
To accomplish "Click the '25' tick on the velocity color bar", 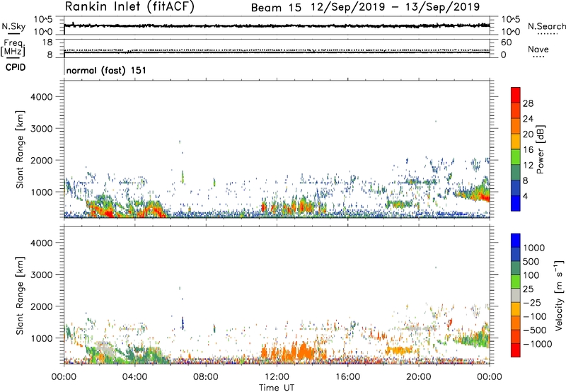I will coord(528,289).
